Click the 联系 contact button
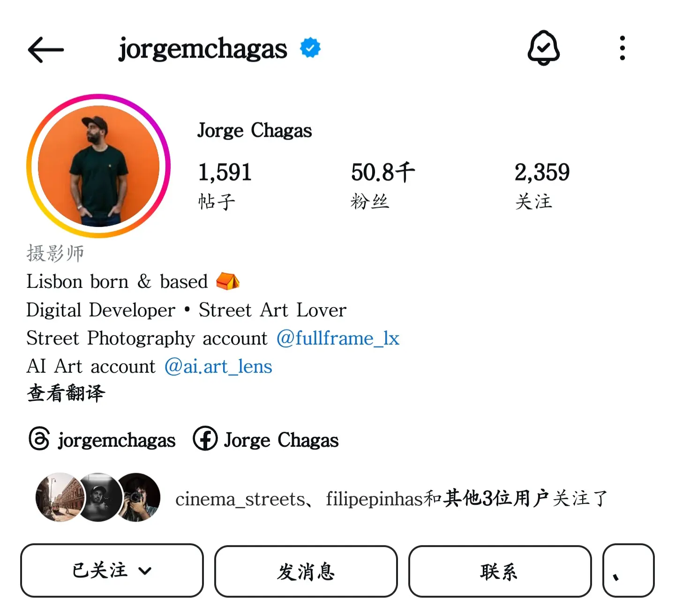The image size is (675, 616). (x=500, y=571)
